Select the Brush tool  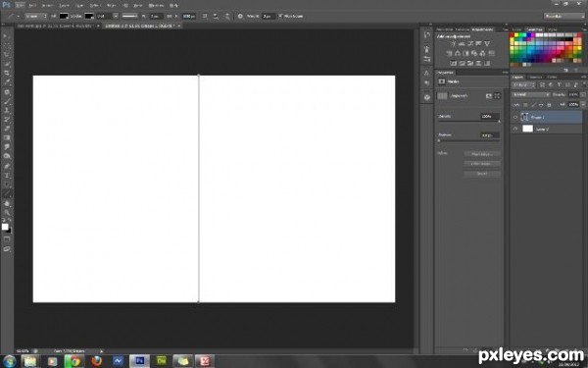coord(7,101)
